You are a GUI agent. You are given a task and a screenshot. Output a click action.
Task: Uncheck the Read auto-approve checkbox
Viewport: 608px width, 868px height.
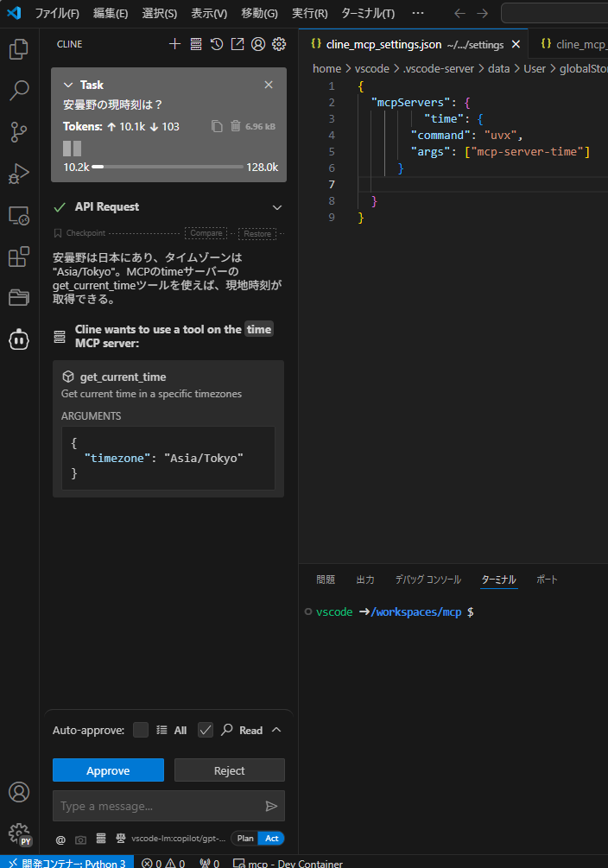[206, 730]
